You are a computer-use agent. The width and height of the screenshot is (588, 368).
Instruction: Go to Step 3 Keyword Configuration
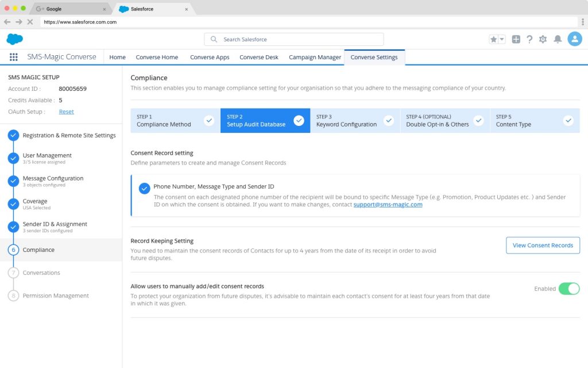click(x=355, y=121)
